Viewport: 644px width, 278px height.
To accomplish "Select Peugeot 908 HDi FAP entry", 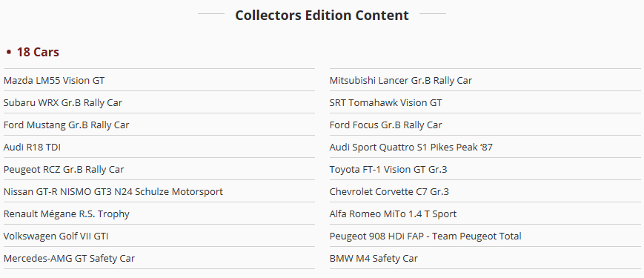I will 485,236.
